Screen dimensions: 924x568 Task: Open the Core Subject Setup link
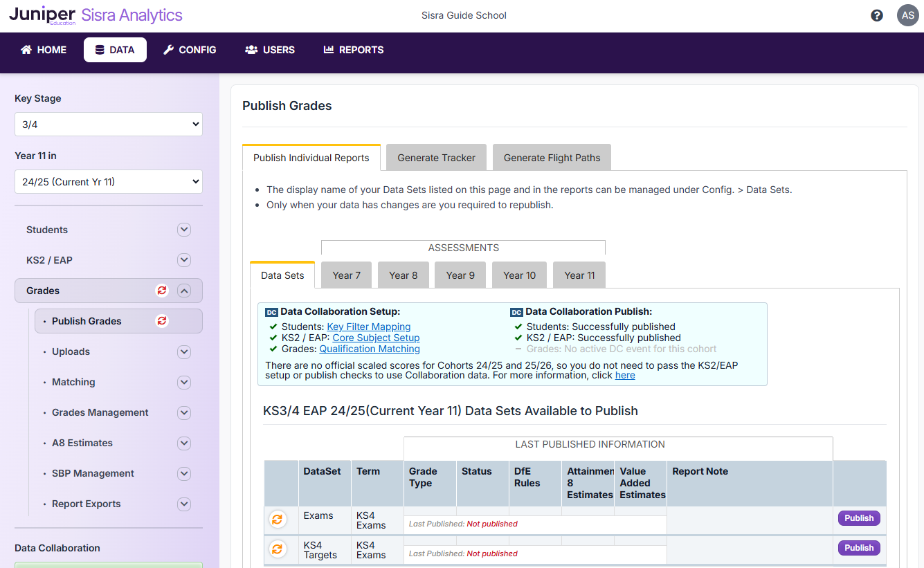point(376,338)
